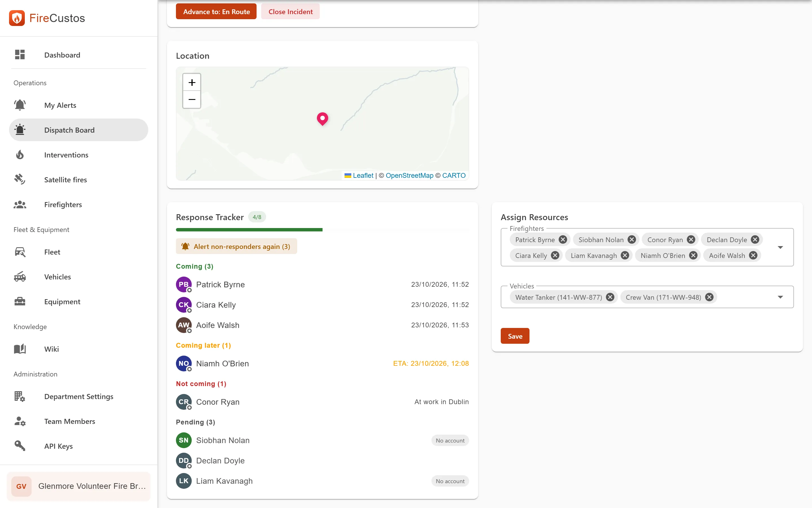Click the Close Incident button

(x=290, y=12)
